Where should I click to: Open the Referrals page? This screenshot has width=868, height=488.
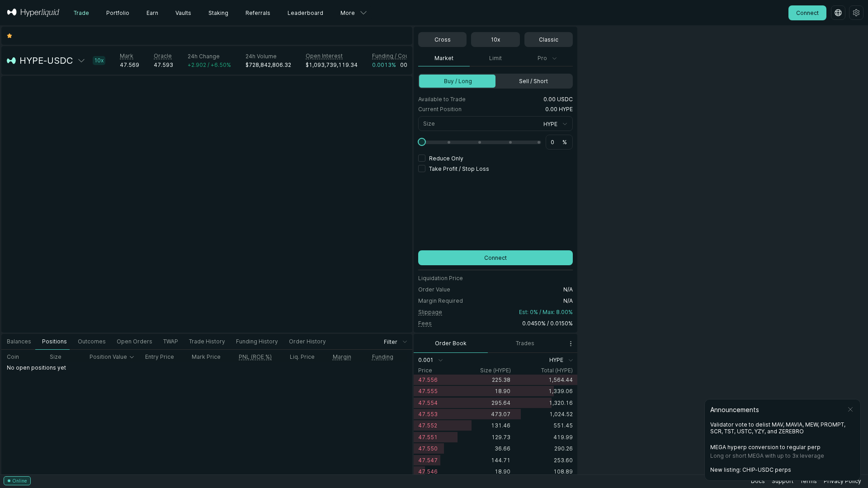click(258, 13)
